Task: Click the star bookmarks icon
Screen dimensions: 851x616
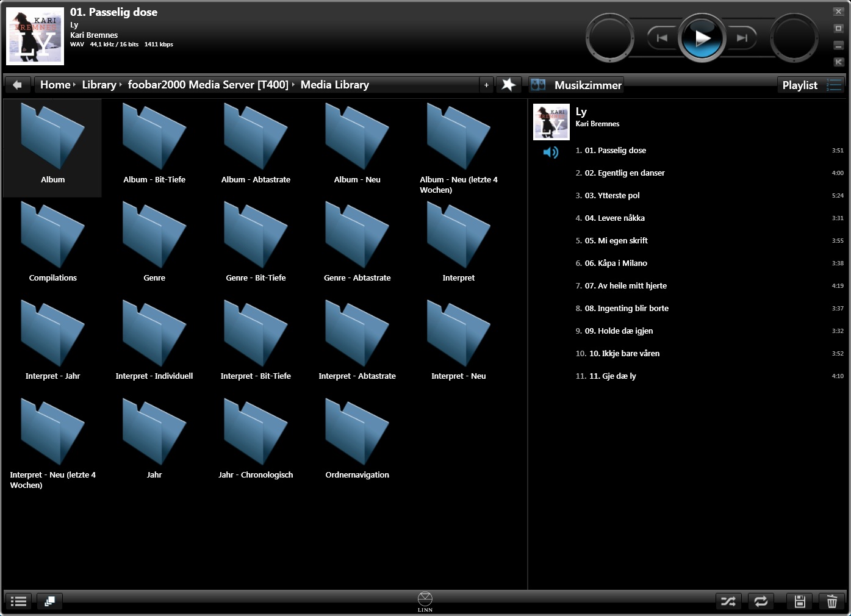Action: click(x=508, y=85)
